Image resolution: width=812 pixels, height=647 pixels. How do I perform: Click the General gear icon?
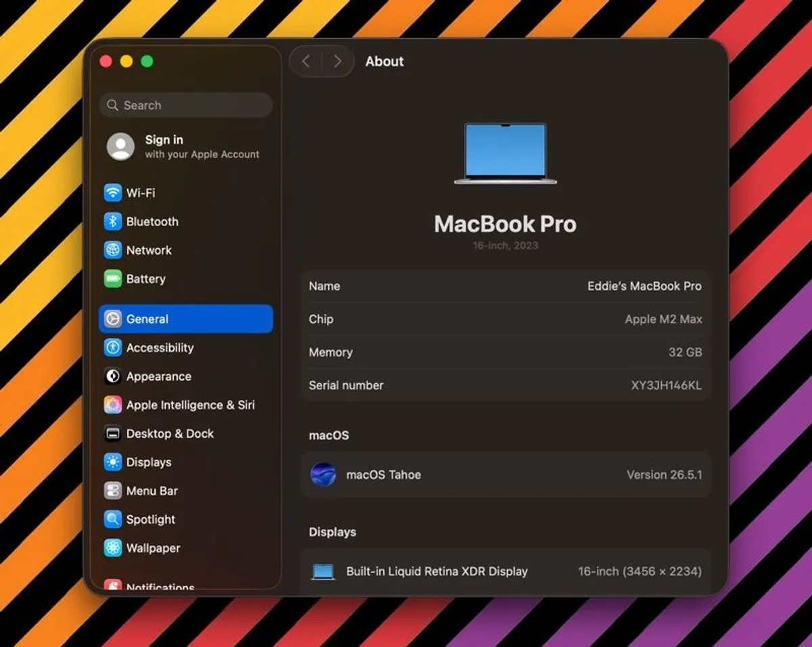[x=112, y=319]
